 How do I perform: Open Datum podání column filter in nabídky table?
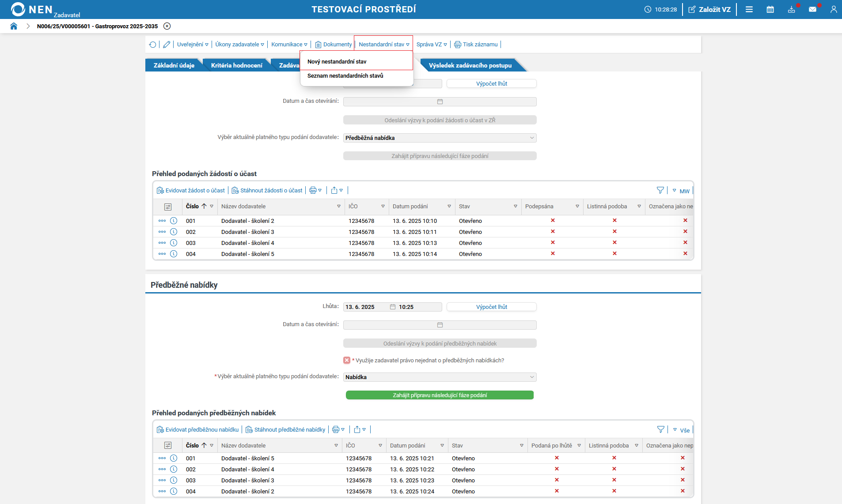tap(442, 446)
